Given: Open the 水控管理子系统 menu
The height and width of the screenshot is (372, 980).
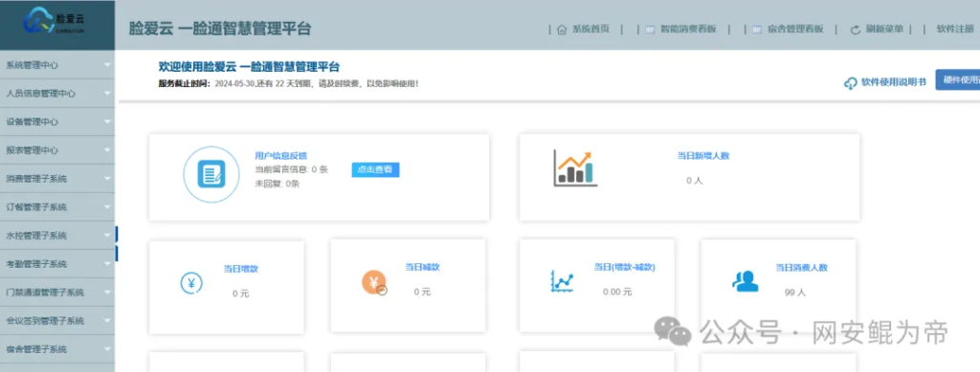Looking at the screenshot, I should (57, 235).
